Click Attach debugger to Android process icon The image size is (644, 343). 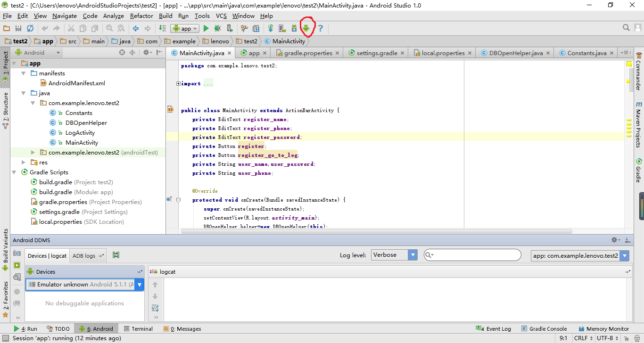coord(229,28)
